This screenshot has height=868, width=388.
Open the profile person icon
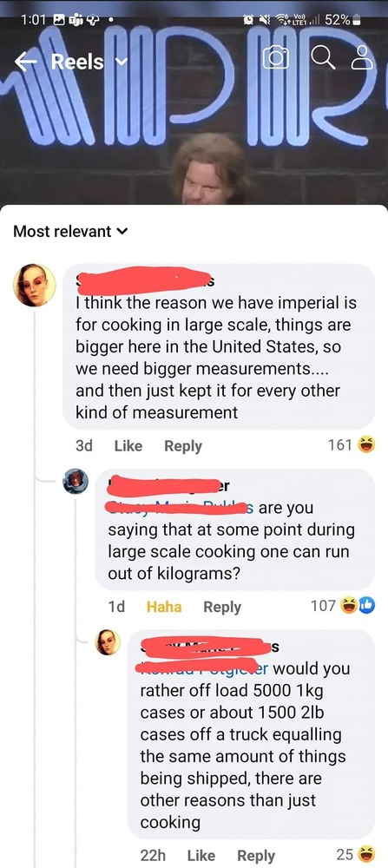pos(363,59)
